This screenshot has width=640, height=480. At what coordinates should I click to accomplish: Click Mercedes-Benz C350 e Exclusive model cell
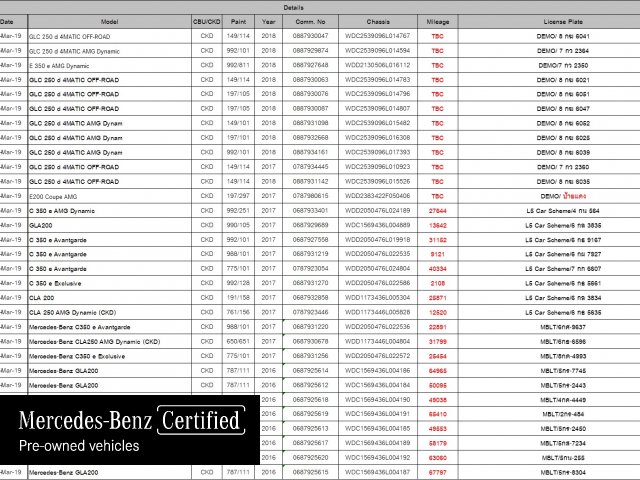pyautogui.click(x=109, y=356)
